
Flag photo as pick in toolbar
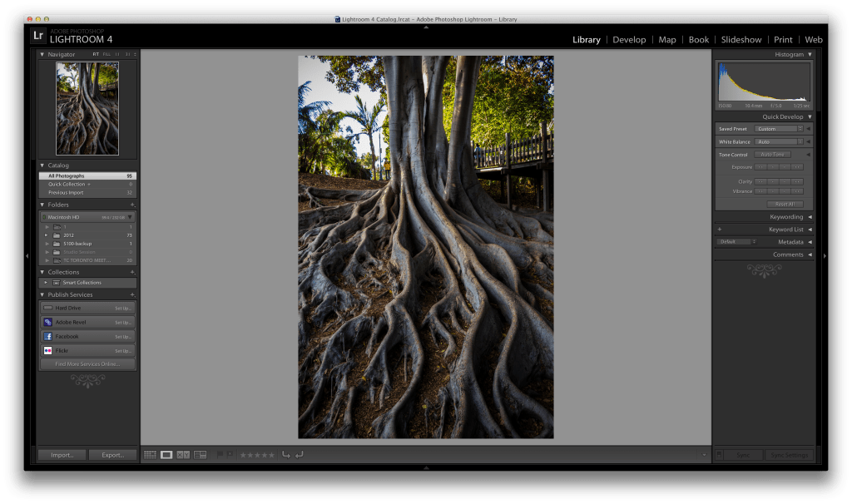(220, 455)
